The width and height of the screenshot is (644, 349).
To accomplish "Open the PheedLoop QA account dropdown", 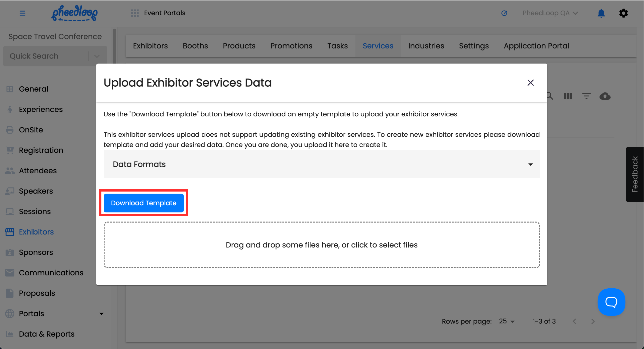I will (550, 13).
